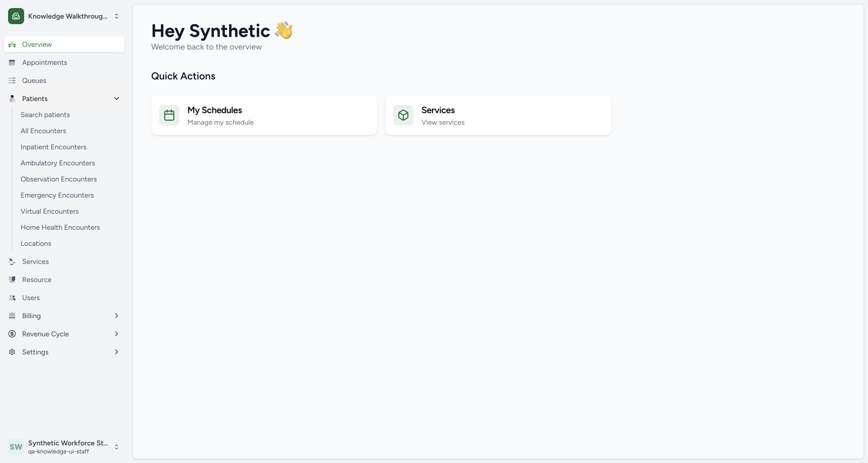Click the Queues list icon
This screenshot has width=868, height=463.
[x=12, y=80]
